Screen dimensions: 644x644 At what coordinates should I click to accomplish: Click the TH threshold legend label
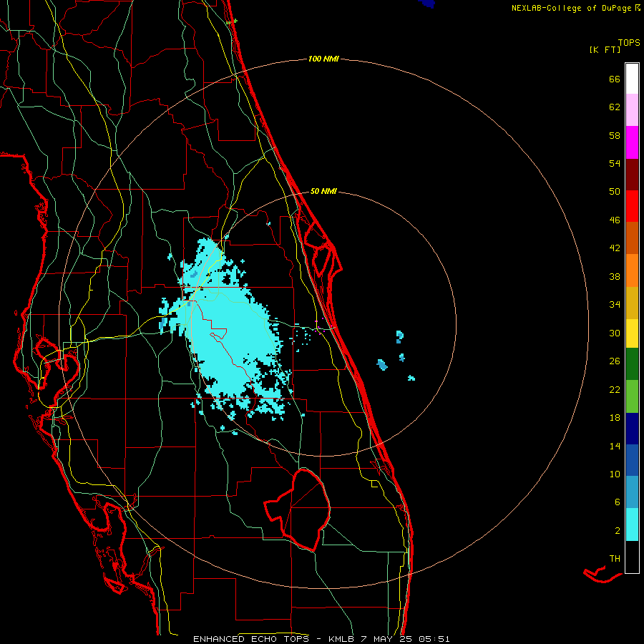coord(615,559)
